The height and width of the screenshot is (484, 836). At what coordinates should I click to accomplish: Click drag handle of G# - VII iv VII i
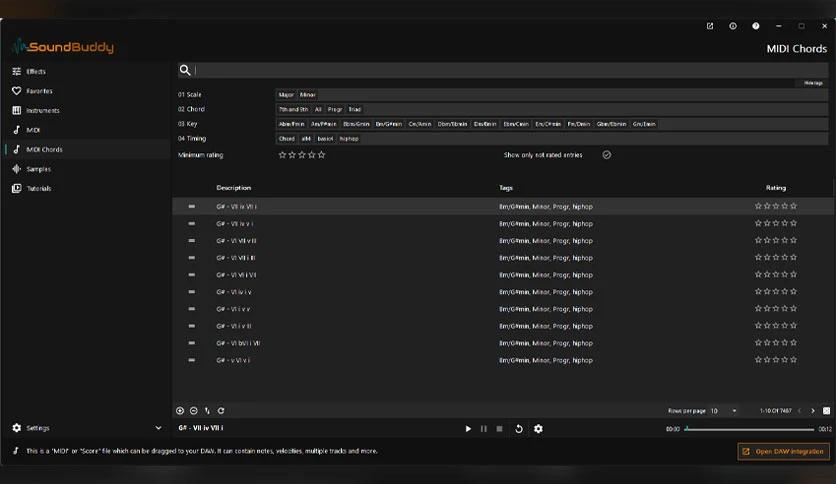191,206
